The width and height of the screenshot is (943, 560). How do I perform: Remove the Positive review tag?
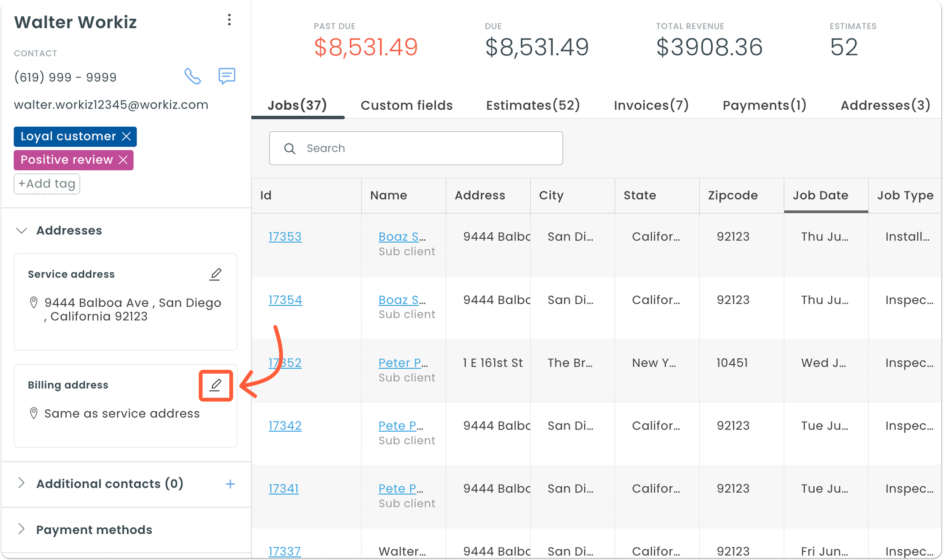[x=123, y=160]
